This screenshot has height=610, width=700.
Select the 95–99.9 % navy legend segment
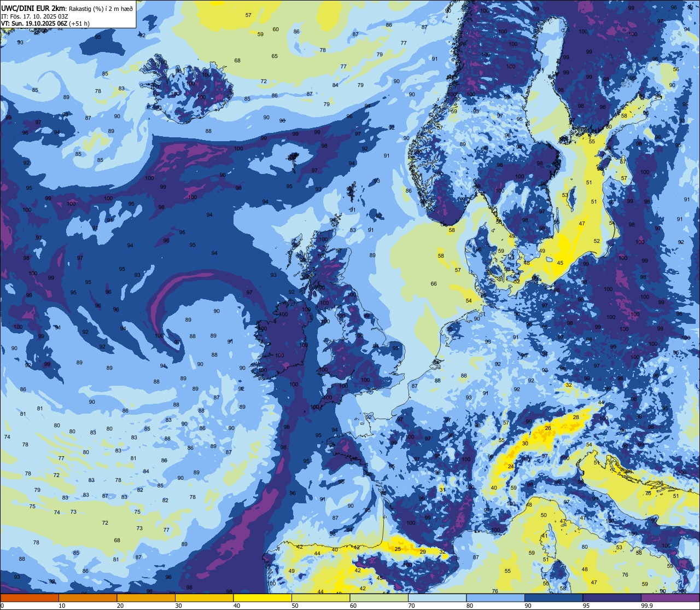click(x=612, y=597)
